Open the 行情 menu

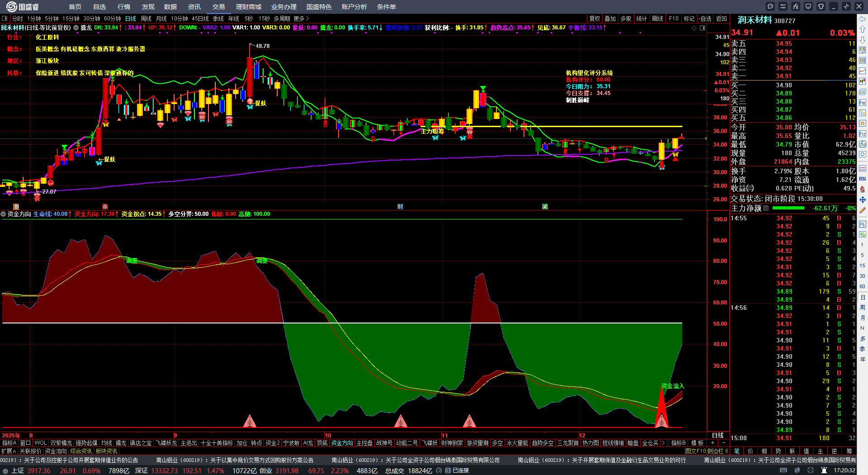click(124, 7)
